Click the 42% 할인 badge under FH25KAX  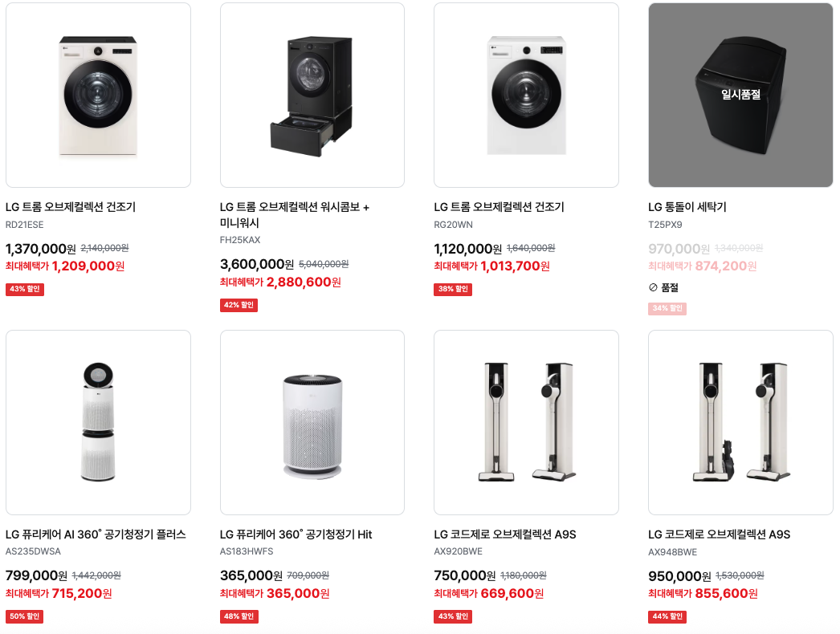(239, 305)
